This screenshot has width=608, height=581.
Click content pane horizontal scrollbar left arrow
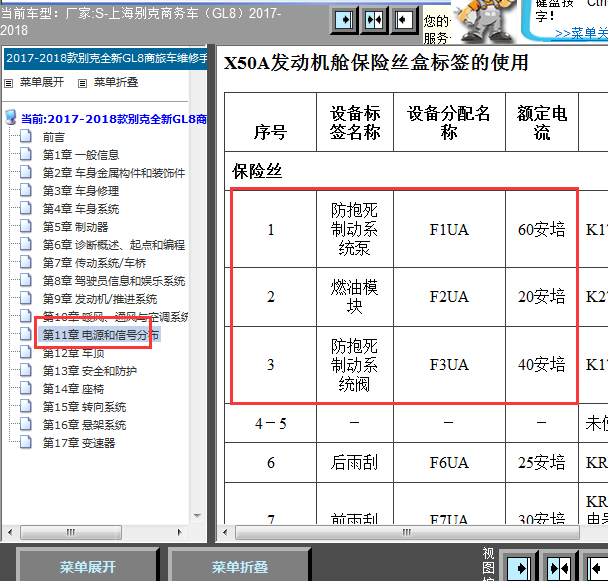click(225, 532)
